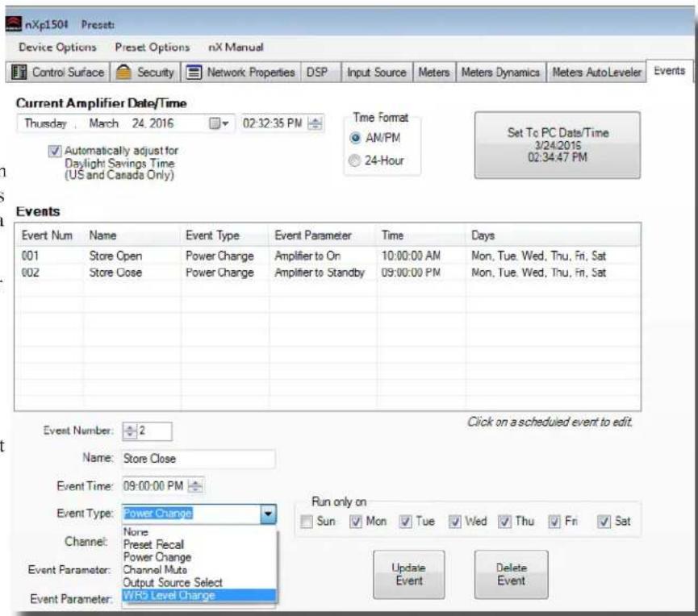Open the Preset Options menu

click(x=153, y=47)
